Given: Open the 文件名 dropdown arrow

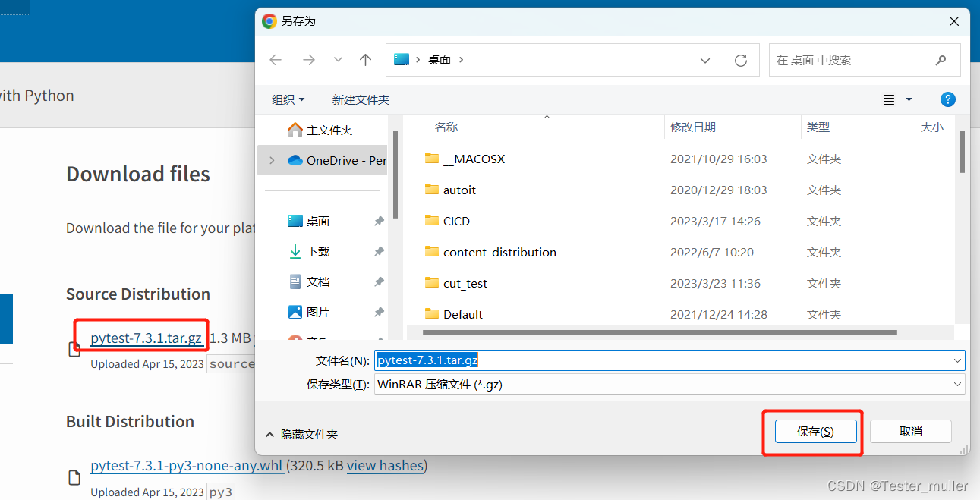Looking at the screenshot, I should (958, 360).
